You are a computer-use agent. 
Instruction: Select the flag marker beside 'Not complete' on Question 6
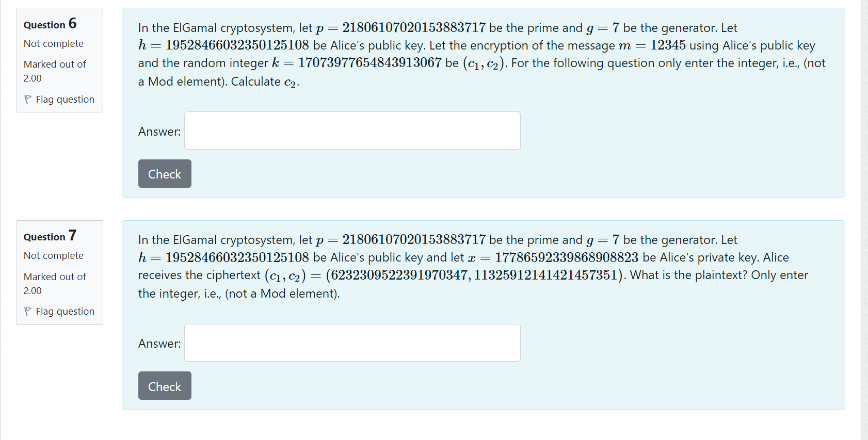[x=28, y=99]
